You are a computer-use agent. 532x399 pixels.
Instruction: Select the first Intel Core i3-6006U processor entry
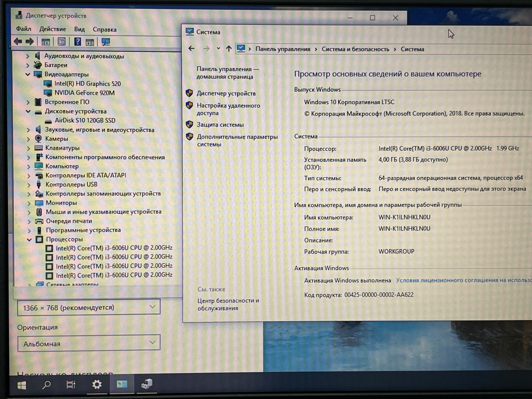[114, 248]
